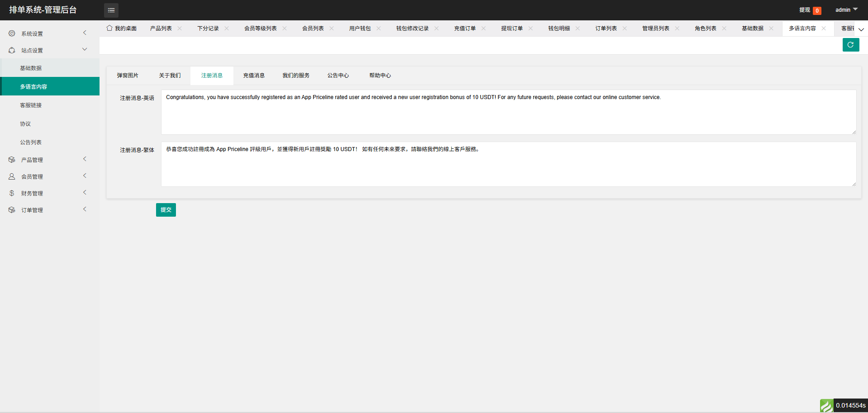Click the 会员管理 user icon

point(12,176)
